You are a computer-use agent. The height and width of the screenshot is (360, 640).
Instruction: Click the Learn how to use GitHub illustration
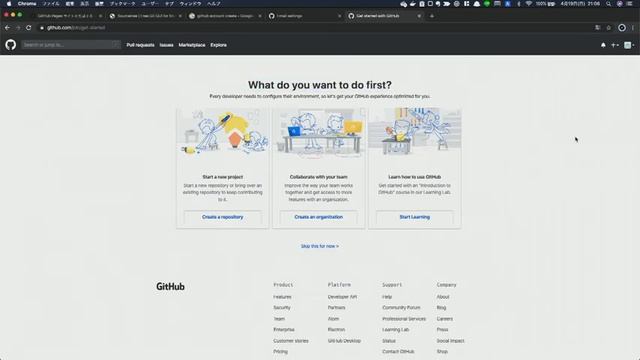tap(415, 131)
